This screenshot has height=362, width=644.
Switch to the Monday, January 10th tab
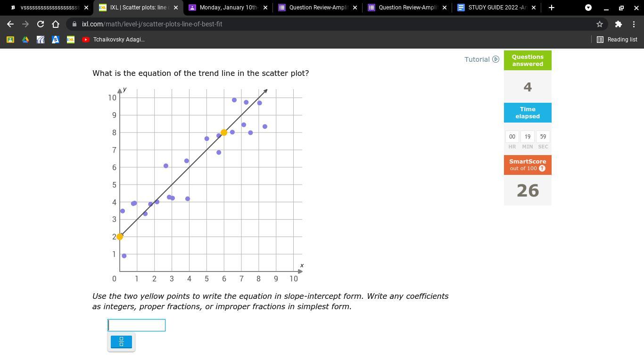[228, 8]
